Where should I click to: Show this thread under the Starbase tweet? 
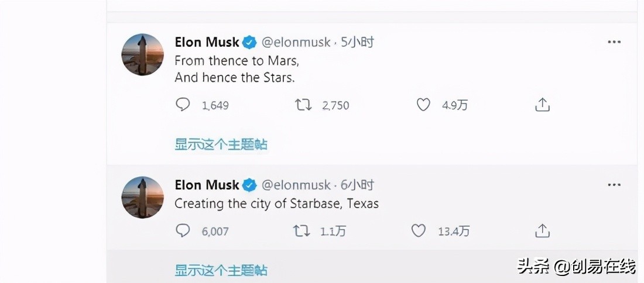pos(221,270)
